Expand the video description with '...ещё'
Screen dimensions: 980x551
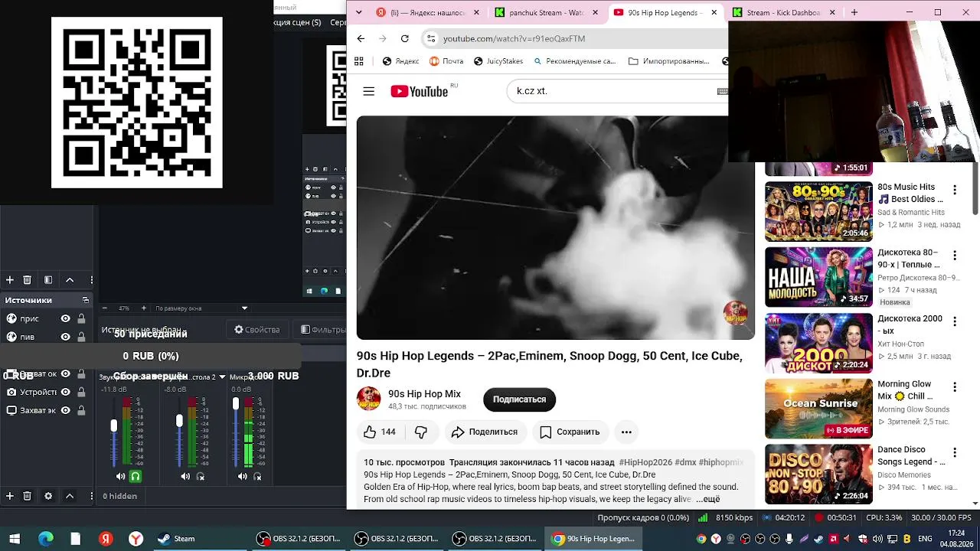707,499
